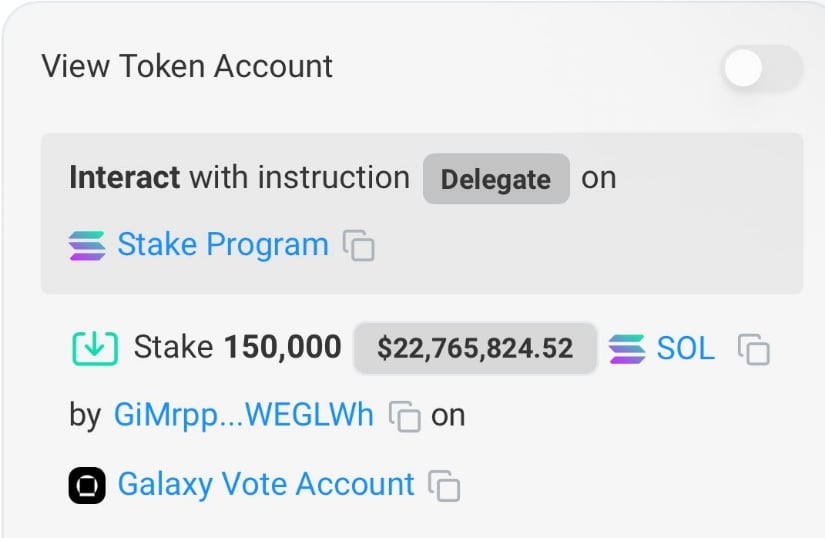Copy the Stake Program address

tap(359, 246)
